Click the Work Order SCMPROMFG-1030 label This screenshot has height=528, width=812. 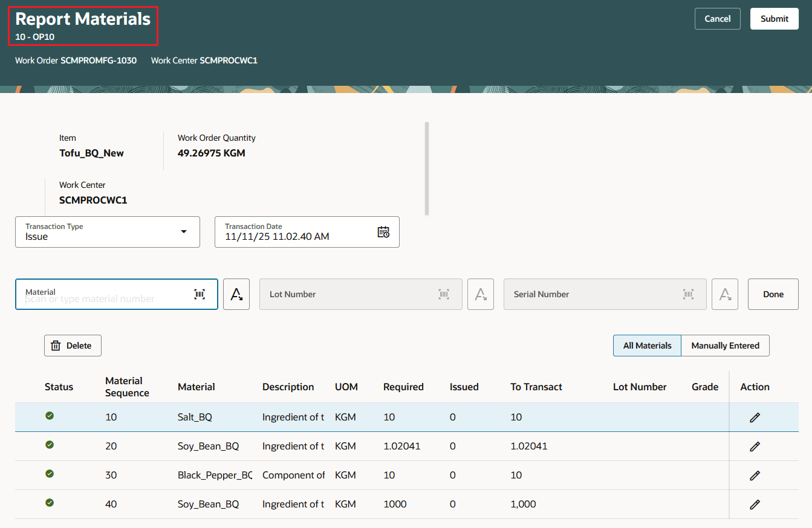pos(76,60)
